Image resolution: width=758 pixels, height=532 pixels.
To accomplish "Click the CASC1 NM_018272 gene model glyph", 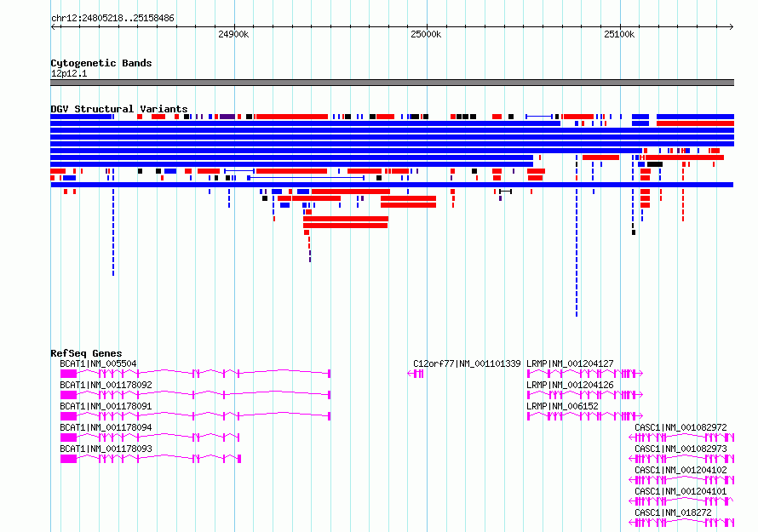I will tap(681, 523).
